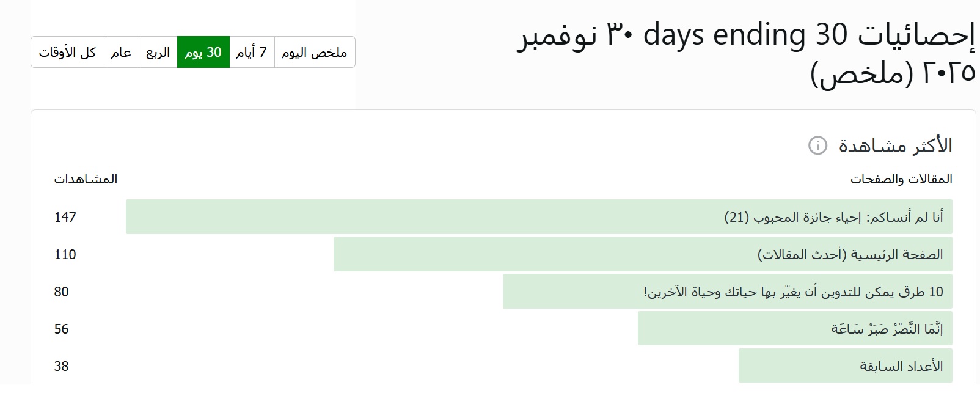Show stats for كل الأوقات

67,53
